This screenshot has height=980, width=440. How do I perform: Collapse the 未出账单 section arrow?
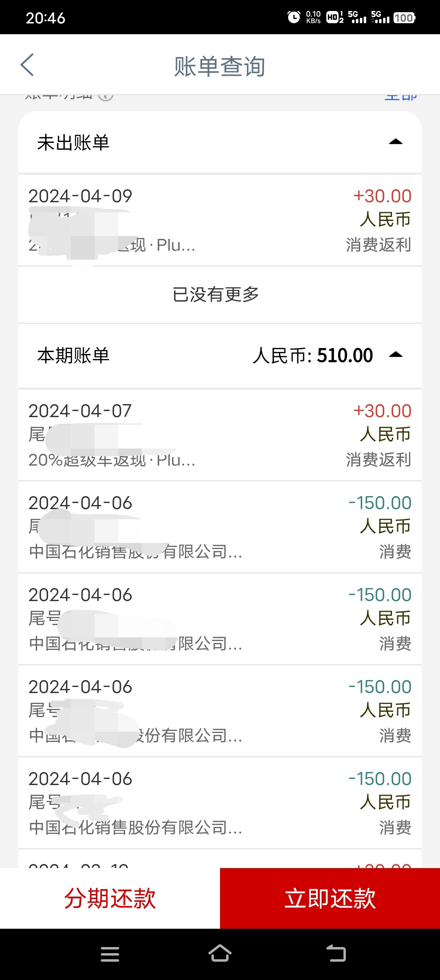[396, 142]
